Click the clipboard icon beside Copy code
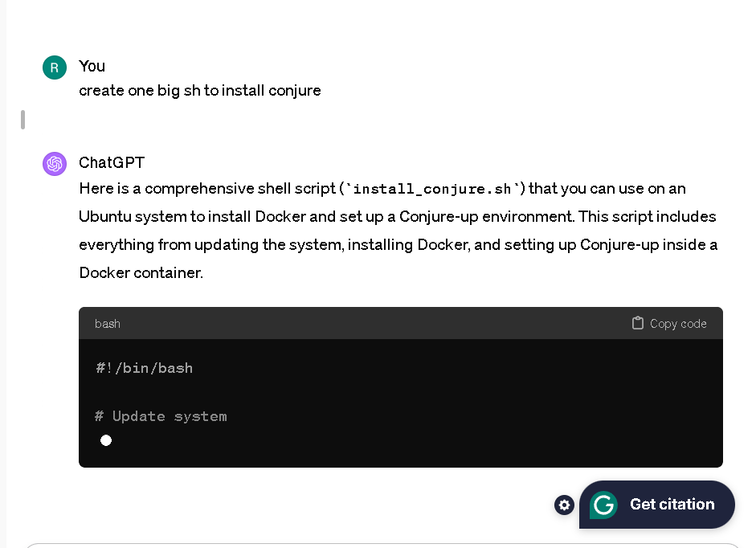The height and width of the screenshot is (548, 756). [x=637, y=323]
